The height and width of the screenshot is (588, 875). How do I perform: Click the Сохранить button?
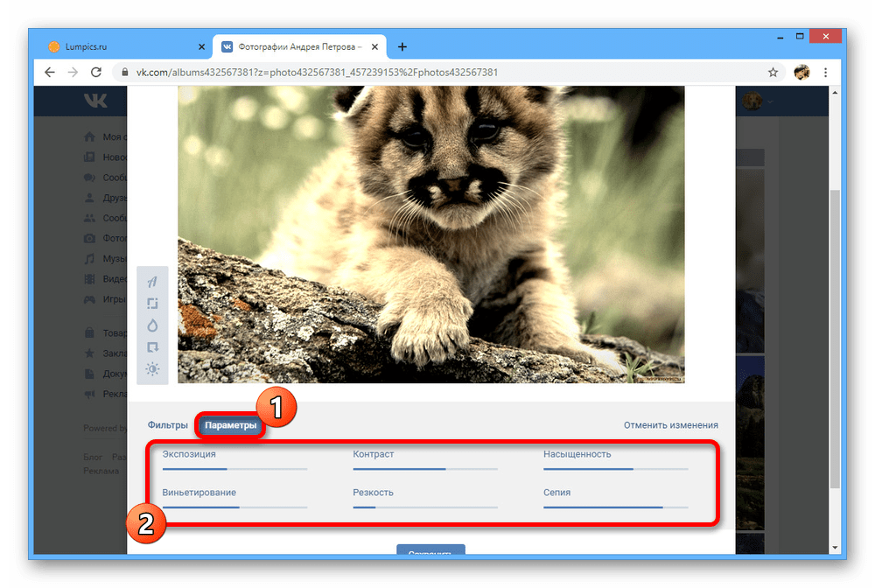[430, 549]
